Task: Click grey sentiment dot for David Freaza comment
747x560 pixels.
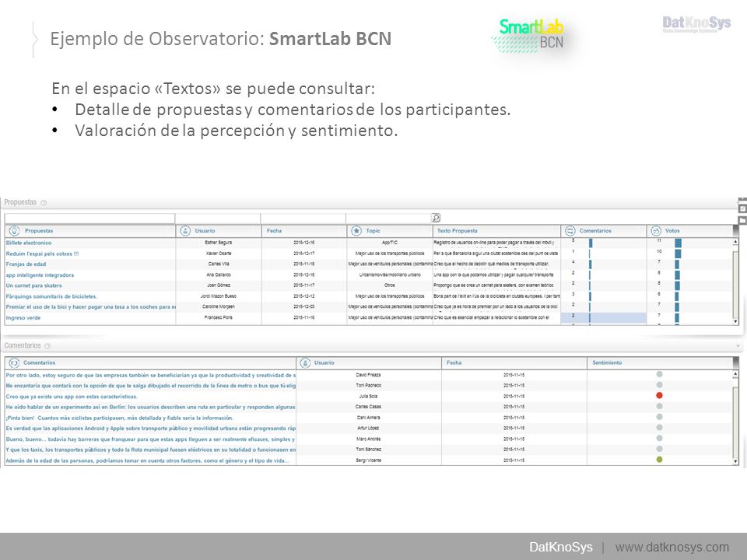Action: point(659,374)
